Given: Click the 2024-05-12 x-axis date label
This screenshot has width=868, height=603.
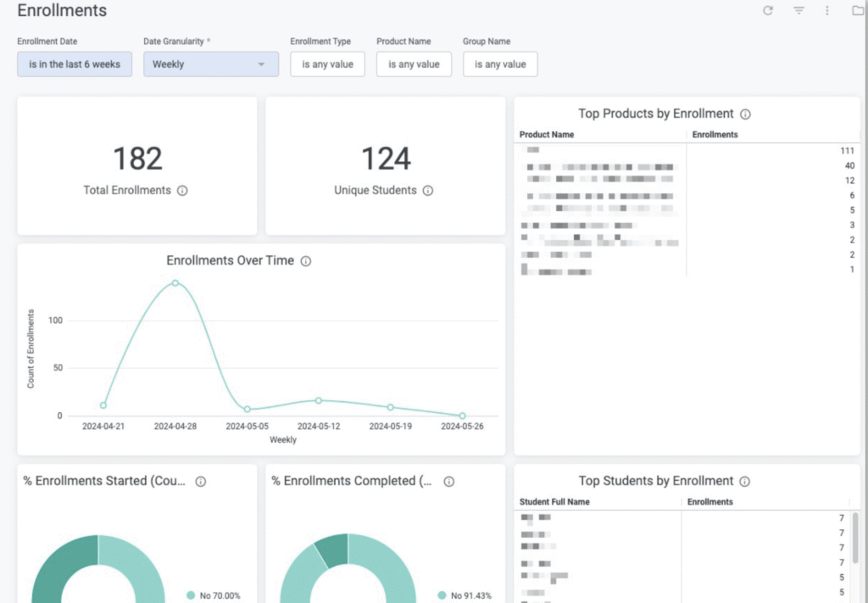Looking at the screenshot, I should coord(319,427).
